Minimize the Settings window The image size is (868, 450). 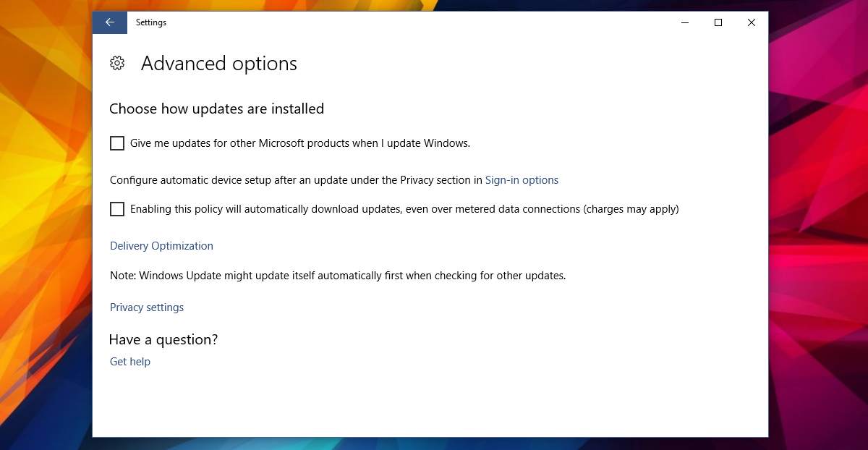[x=685, y=22]
